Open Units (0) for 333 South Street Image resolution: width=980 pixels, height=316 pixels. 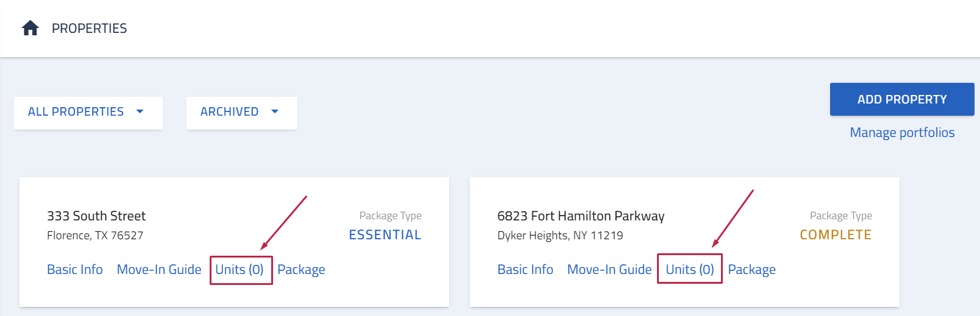pos(240,269)
